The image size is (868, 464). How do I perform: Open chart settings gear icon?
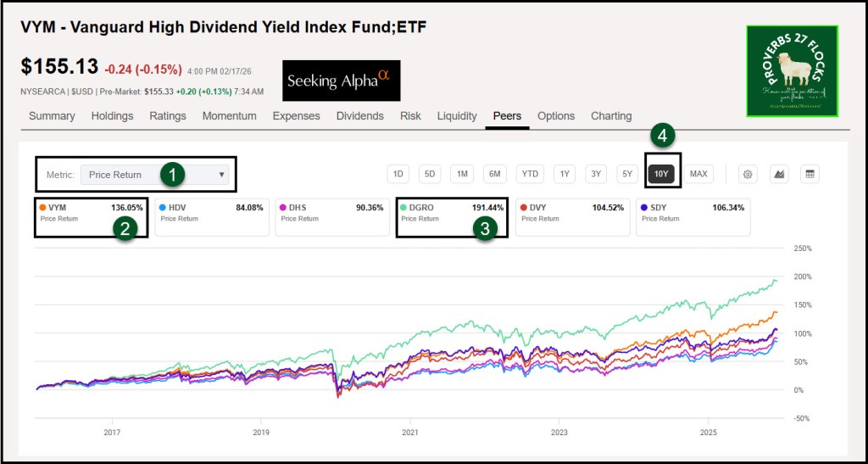click(x=748, y=174)
